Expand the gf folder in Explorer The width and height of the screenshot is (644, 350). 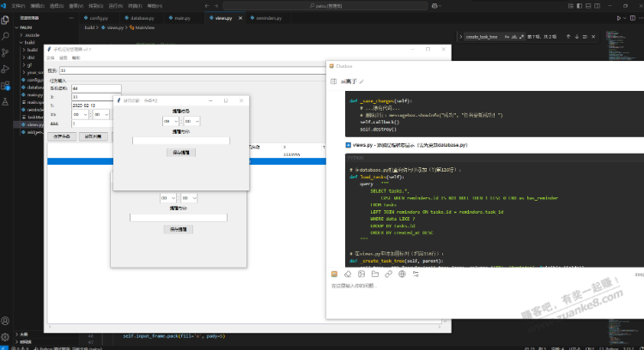29,65
